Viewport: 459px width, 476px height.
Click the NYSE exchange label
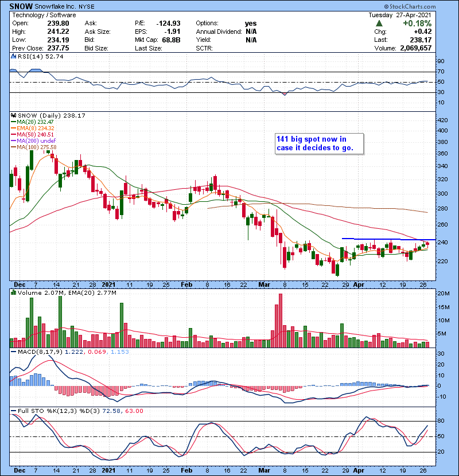click(x=87, y=7)
